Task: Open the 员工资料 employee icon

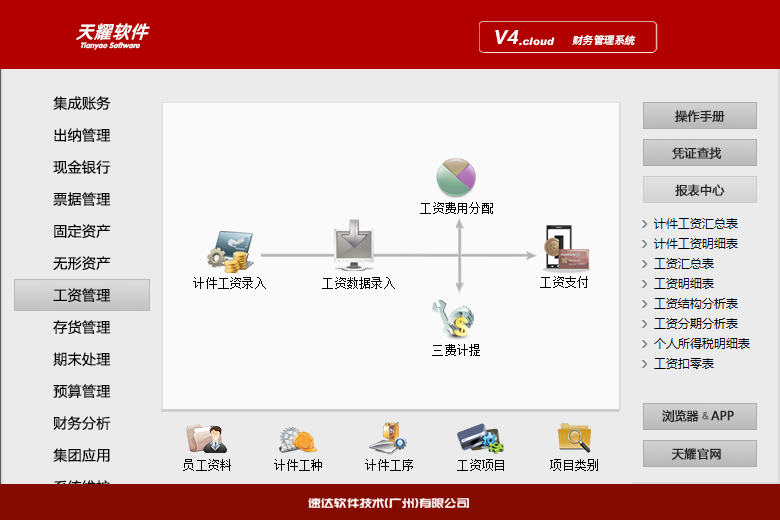Action: coord(206,439)
